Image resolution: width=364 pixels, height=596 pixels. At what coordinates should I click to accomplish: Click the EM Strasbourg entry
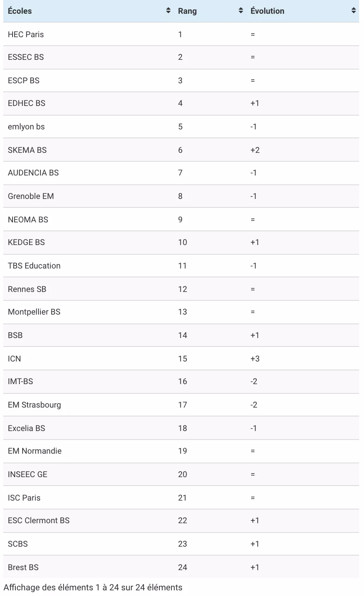click(34, 405)
